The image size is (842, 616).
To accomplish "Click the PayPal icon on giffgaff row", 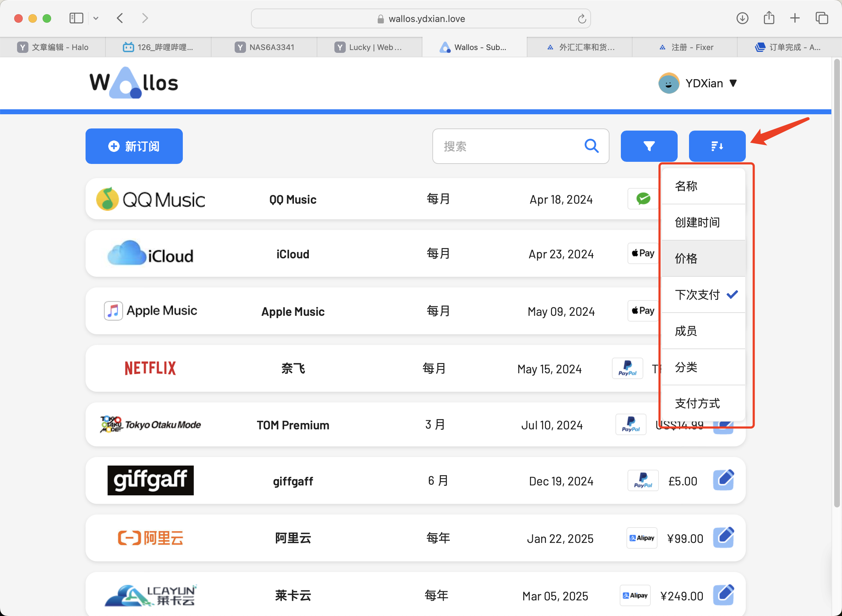I will 643,480.
